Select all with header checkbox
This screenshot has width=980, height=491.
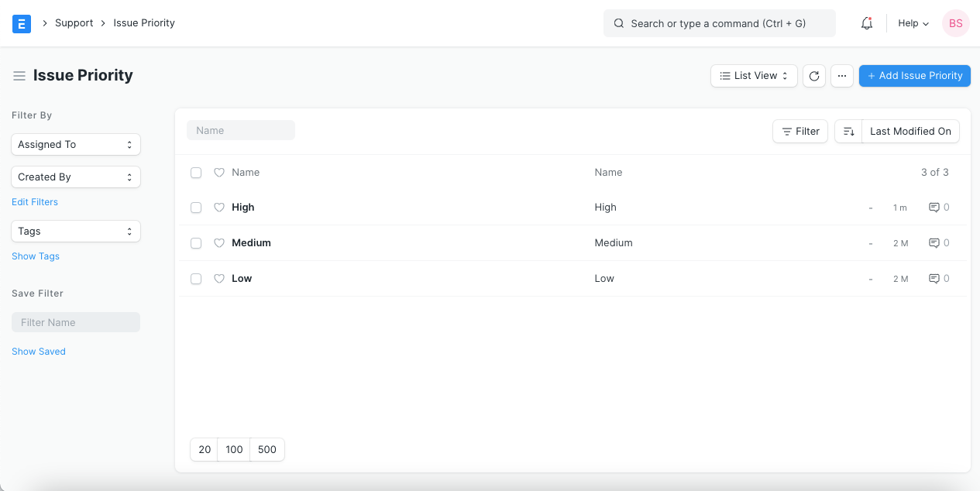[x=196, y=173]
